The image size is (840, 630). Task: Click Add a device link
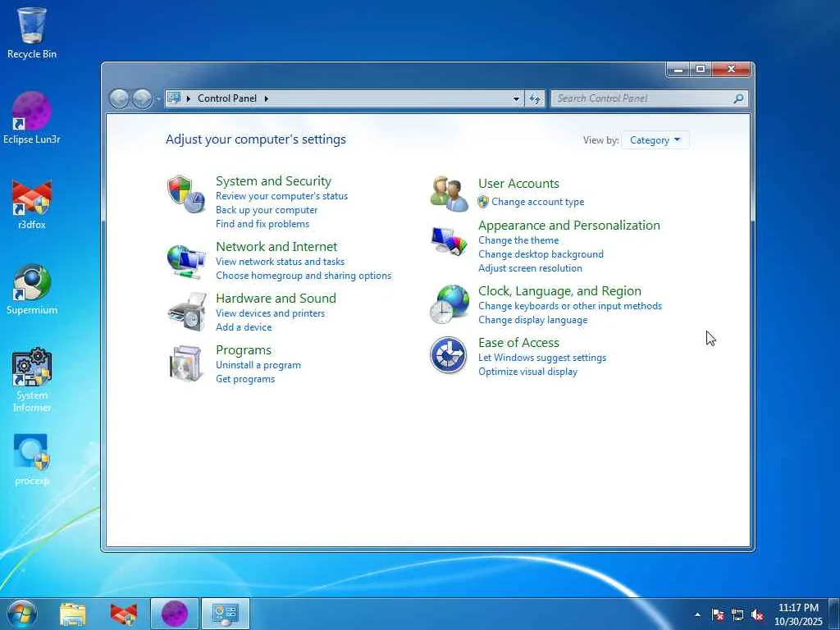pos(244,326)
